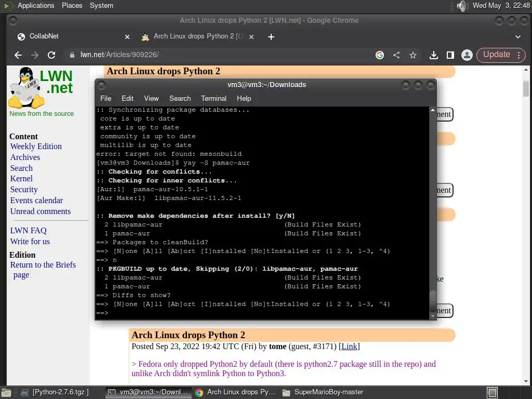Open terminal Help menu
This screenshot has width=532, height=399.
click(244, 98)
